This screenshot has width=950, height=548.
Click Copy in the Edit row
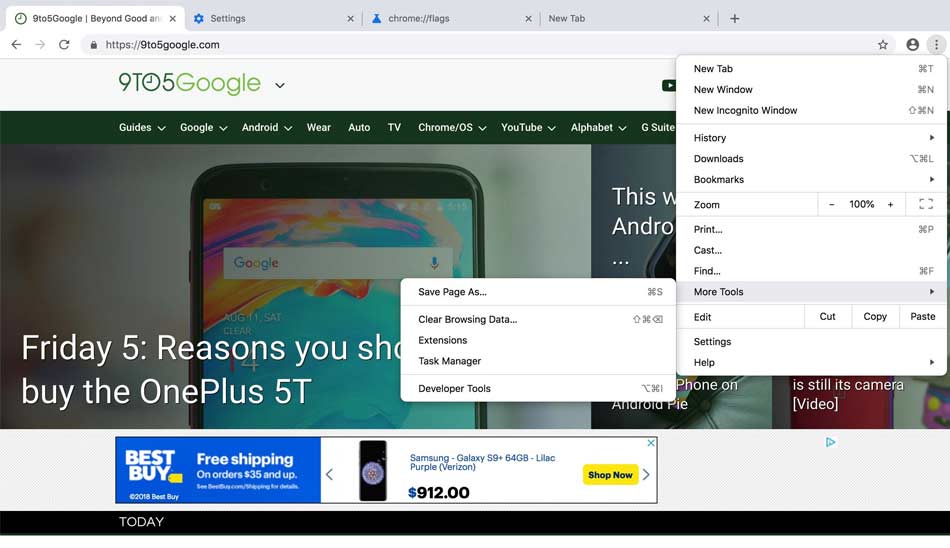(x=875, y=316)
